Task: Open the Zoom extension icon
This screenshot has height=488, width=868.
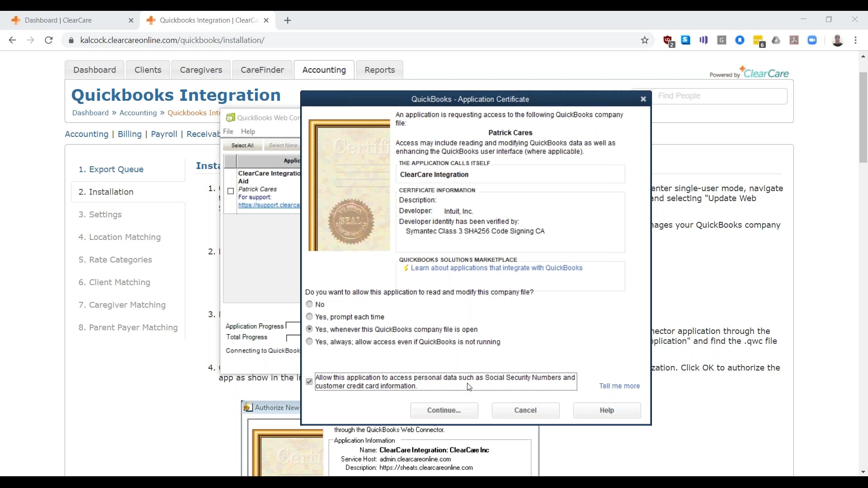Action: (x=812, y=40)
